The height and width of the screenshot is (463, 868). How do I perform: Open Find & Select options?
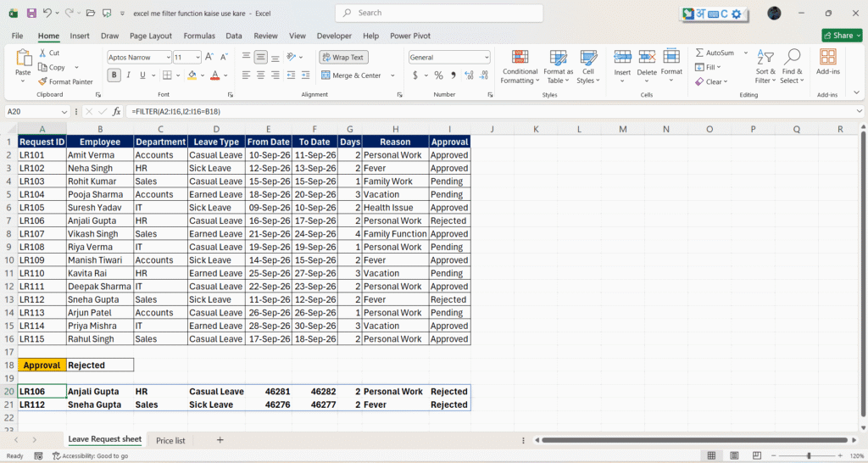coord(792,66)
